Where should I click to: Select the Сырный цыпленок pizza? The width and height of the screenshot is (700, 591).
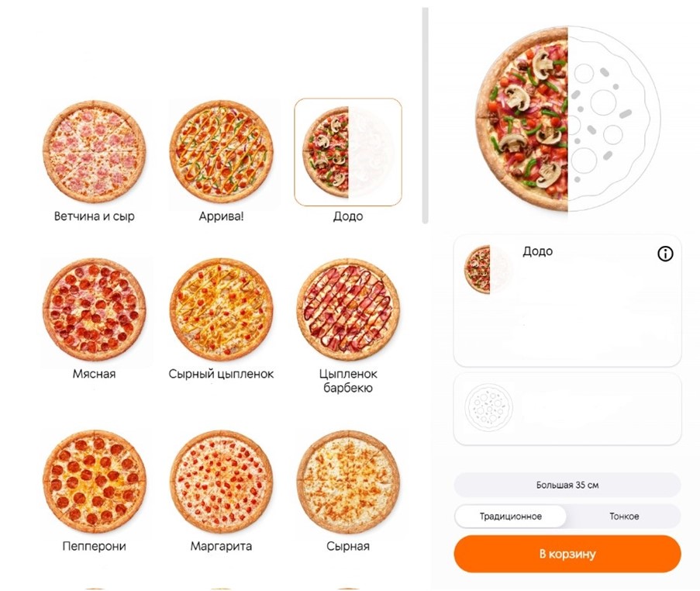pos(221,310)
